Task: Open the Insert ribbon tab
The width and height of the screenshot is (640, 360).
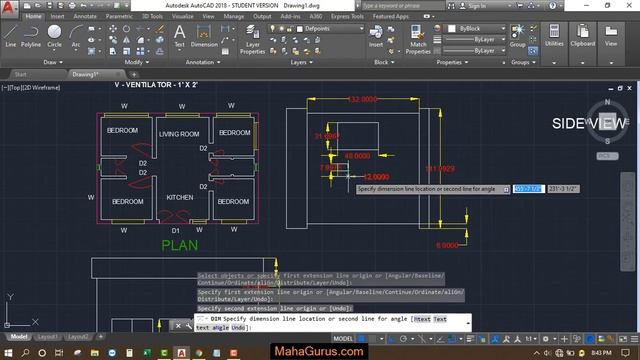Action: (57, 16)
